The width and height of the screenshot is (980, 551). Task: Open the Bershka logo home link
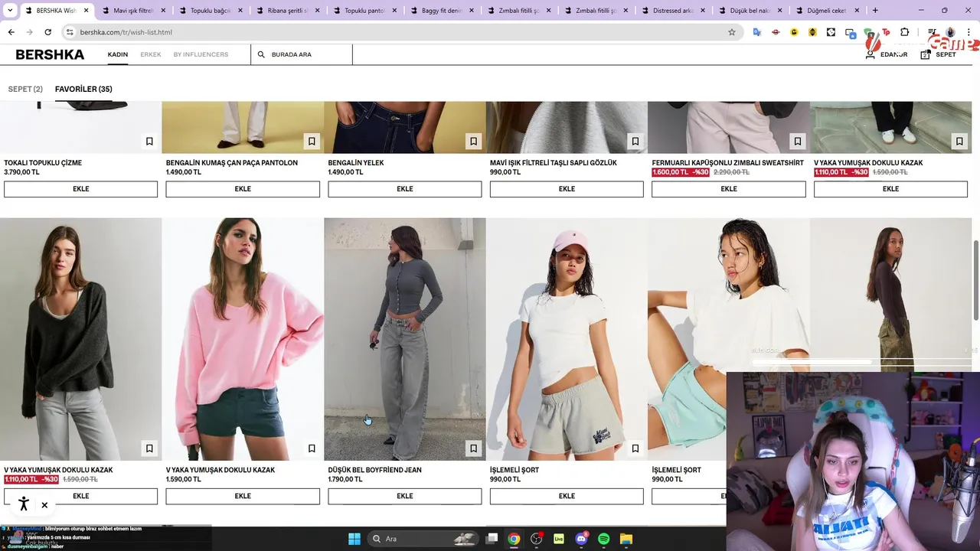50,54
